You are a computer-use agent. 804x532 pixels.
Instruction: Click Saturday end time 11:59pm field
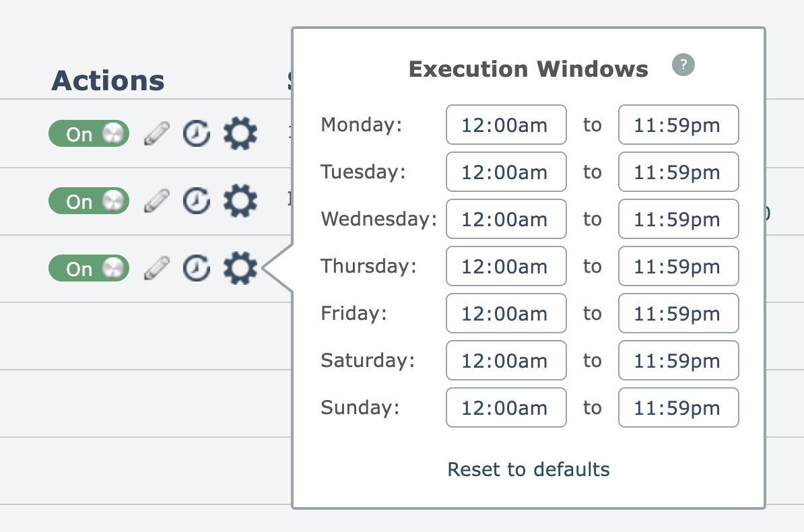(x=678, y=360)
